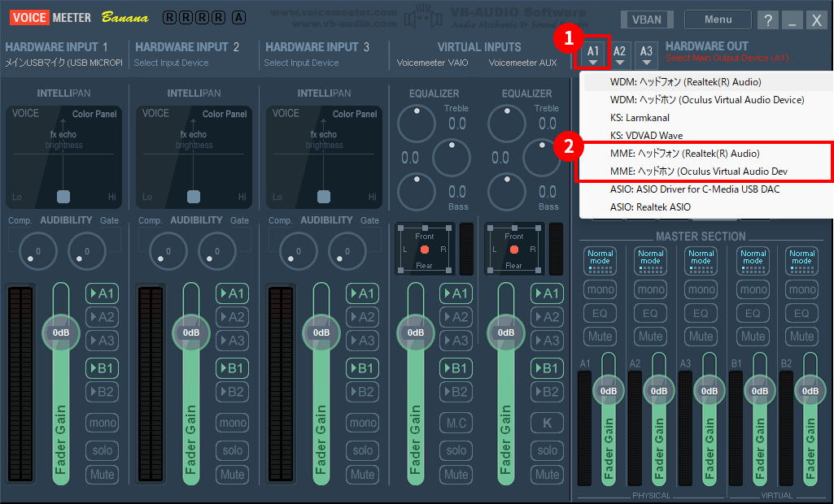The width and height of the screenshot is (834, 504).
Task: Click Intellipan handle on Hardware Input 1
Action: click(63, 197)
